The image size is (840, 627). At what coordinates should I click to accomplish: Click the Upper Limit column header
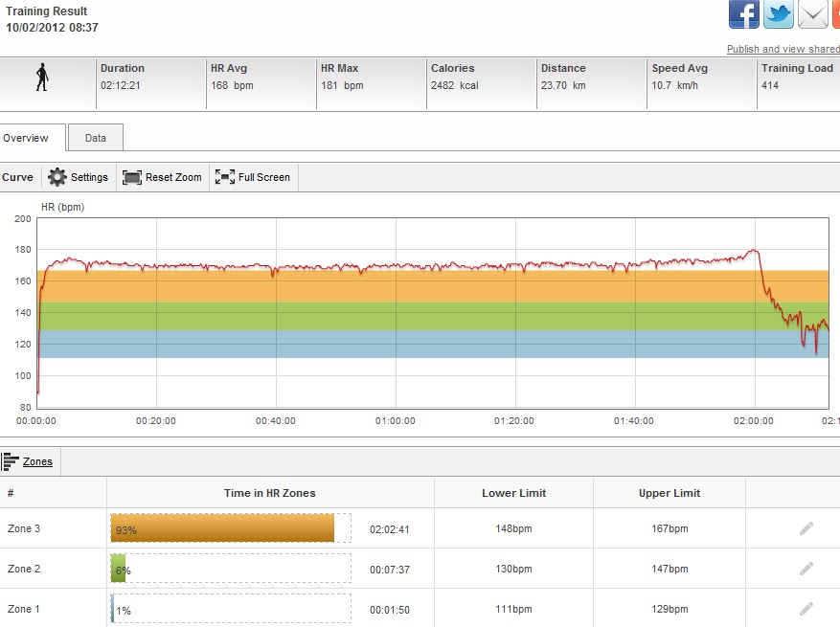[670, 493]
